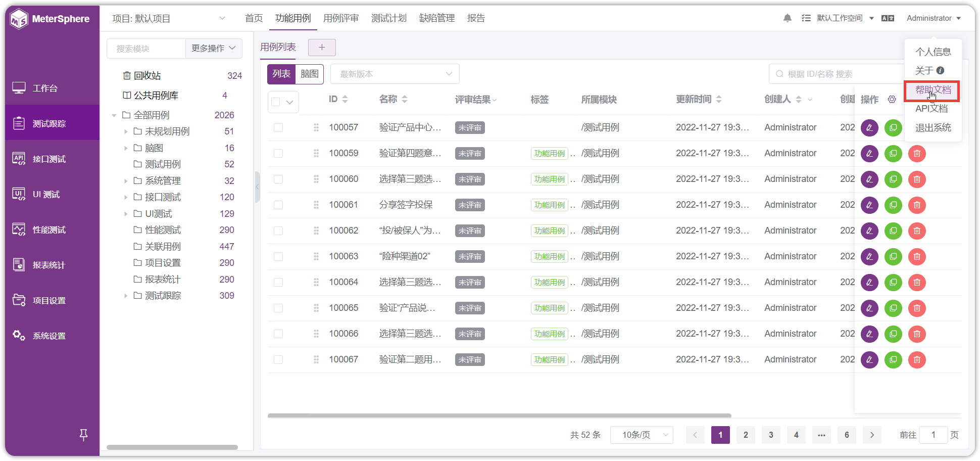
Task: Expand the 未规划用例 folder
Action: [x=126, y=131]
